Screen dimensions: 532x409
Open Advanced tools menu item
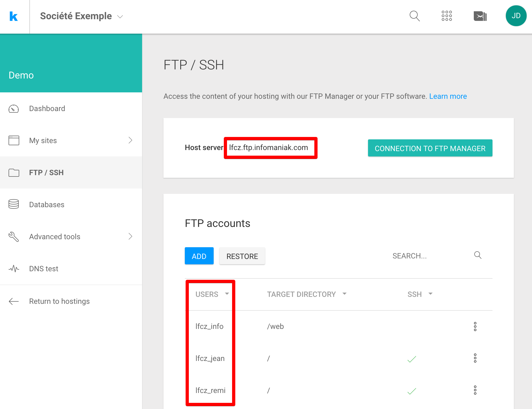pyautogui.click(x=71, y=237)
